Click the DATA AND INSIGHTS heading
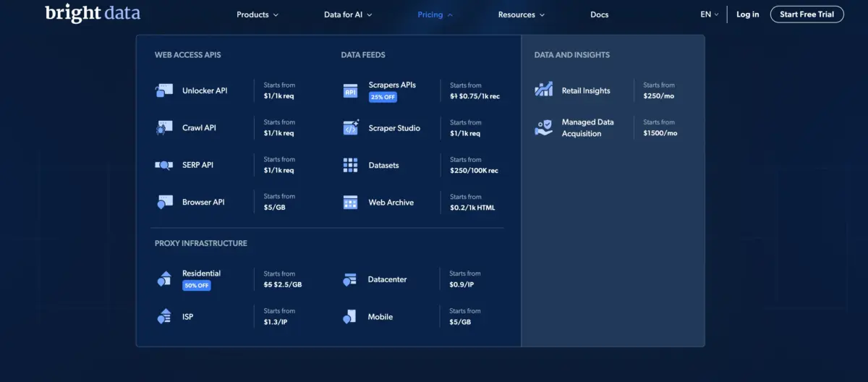 (x=572, y=55)
